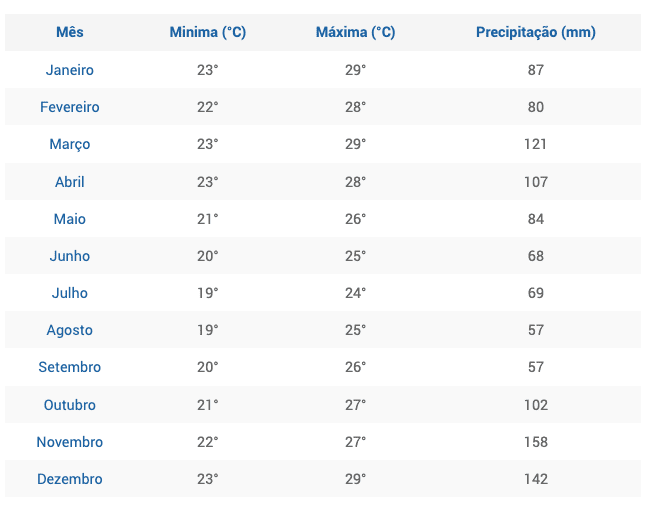This screenshot has height=516, width=658.
Task: Select the Junho month link
Action: (70, 256)
